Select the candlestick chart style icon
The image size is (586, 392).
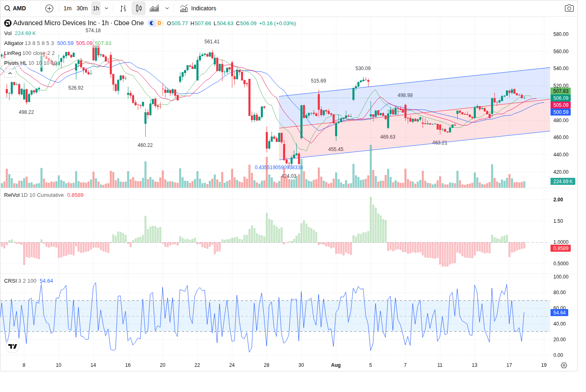(x=139, y=8)
